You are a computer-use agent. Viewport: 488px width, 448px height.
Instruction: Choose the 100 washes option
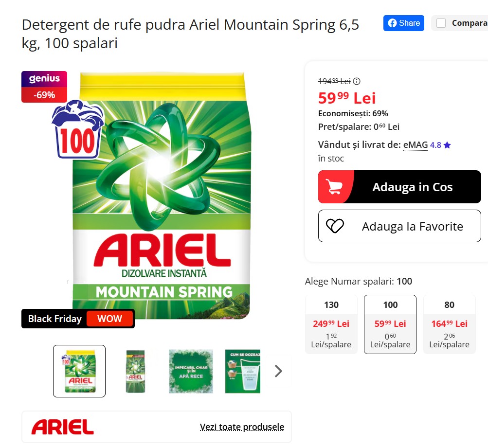click(390, 324)
